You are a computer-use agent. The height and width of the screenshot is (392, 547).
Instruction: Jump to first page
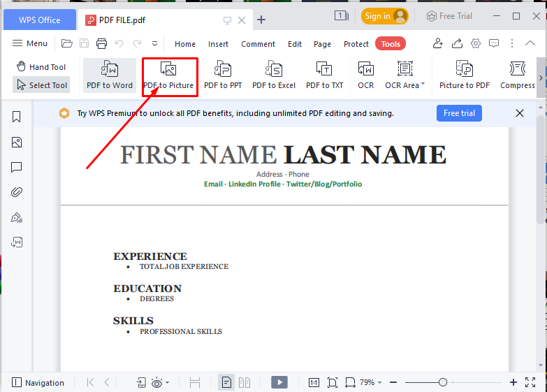(90, 383)
